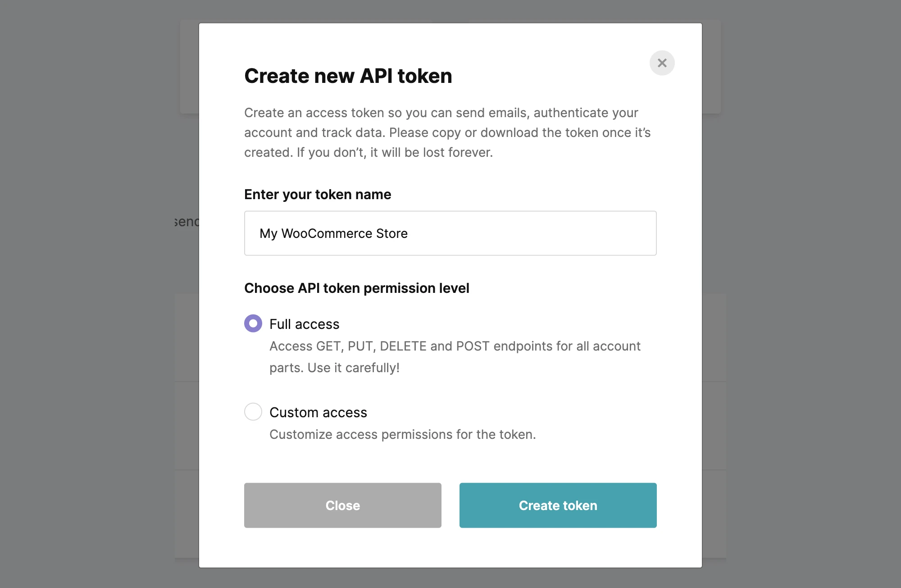The width and height of the screenshot is (901, 588).
Task: Click "Choose API token permission level" heading
Action: click(356, 288)
